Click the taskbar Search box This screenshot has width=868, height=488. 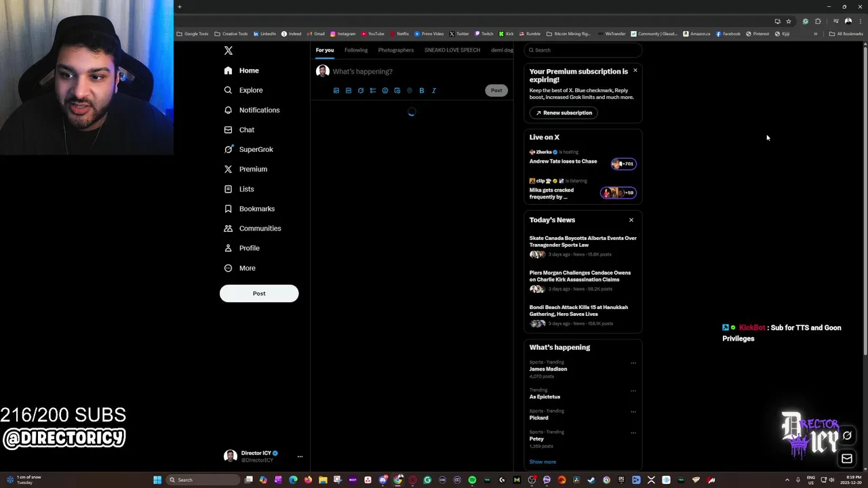tap(203, 480)
